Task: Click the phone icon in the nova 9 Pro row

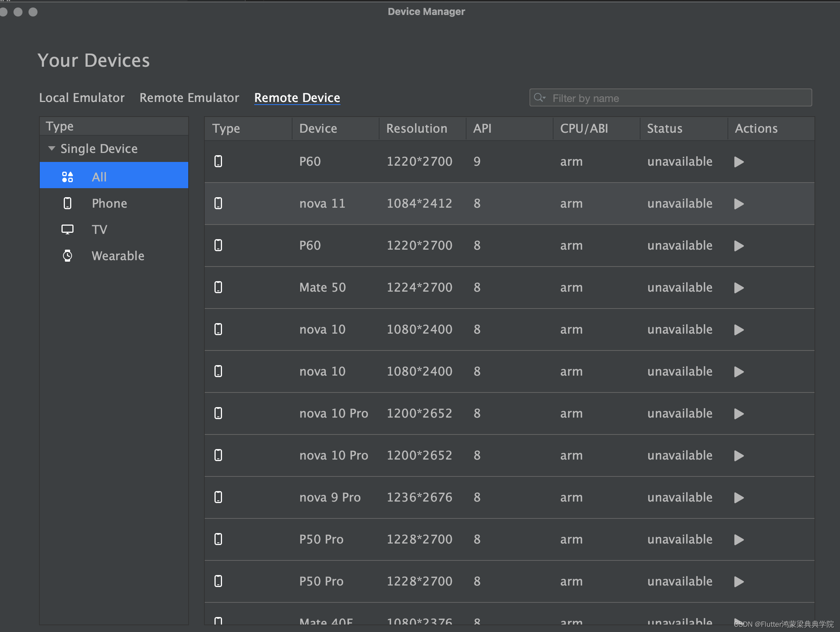Action: tap(218, 497)
